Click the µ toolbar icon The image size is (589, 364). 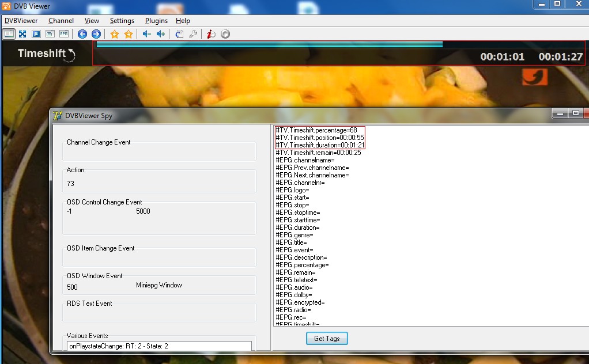[x=36, y=34]
